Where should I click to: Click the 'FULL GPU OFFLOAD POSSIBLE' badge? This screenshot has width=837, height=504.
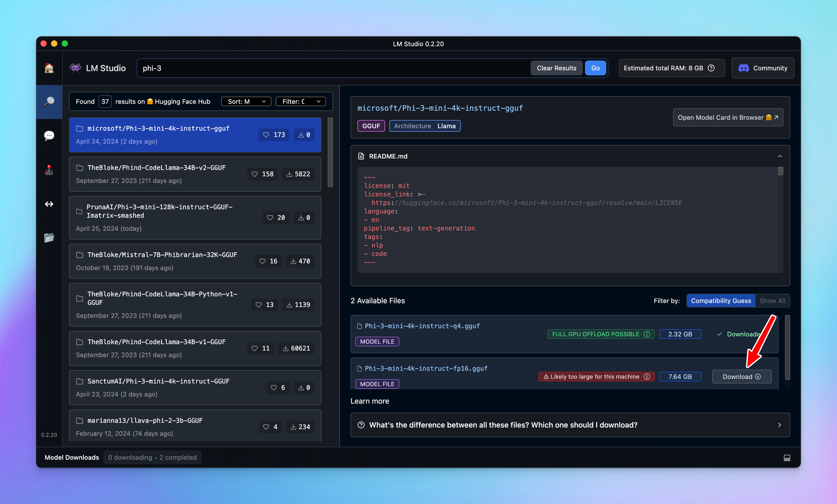pos(601,334)
